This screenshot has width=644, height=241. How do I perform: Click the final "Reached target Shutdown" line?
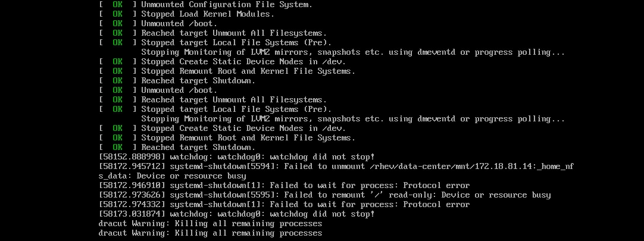tap(198, 148)
